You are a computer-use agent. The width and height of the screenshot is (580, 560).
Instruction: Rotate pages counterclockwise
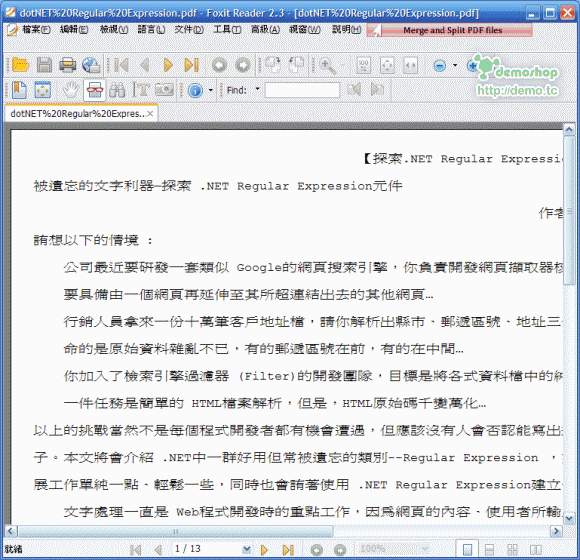click(296, 65)
